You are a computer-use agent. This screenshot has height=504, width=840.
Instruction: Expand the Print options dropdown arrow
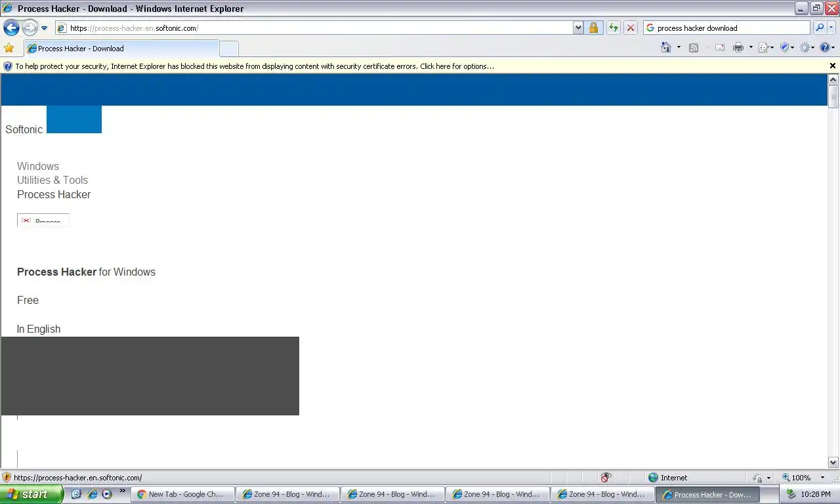click(751, 47)
